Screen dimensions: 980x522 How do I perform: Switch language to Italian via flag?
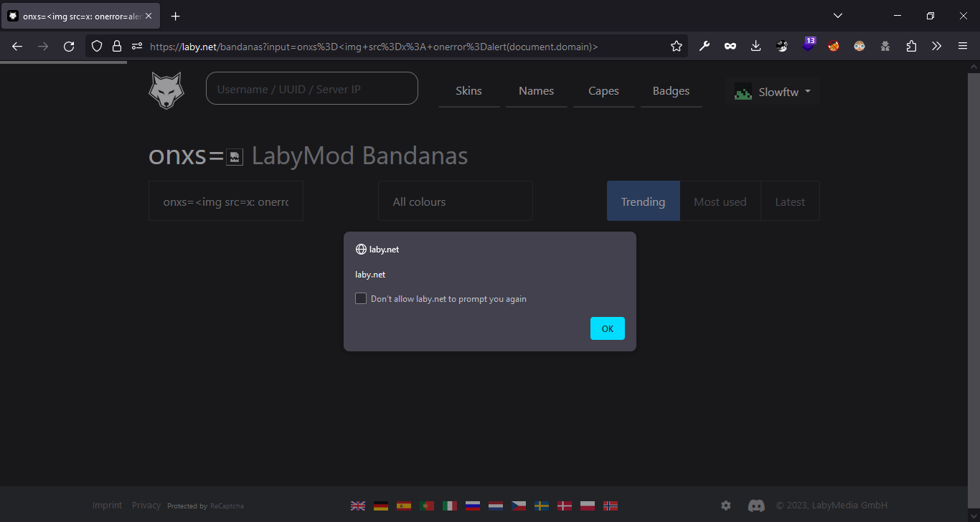click(450, 506)
